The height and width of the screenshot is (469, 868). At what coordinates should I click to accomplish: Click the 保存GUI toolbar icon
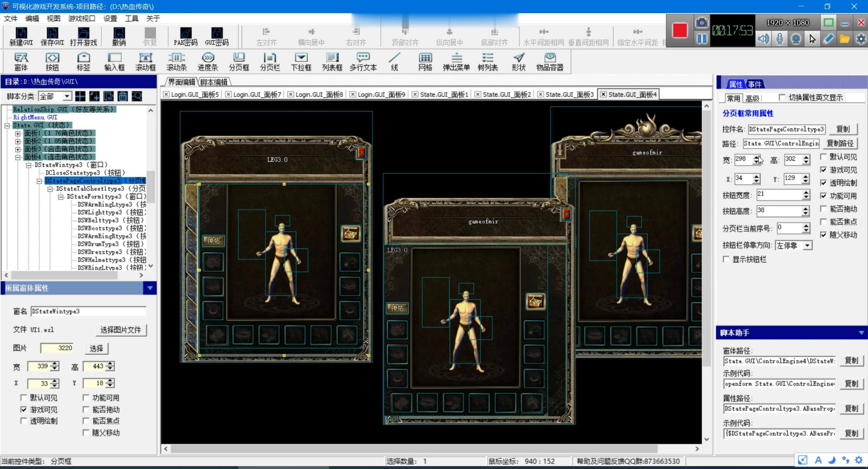52,36
